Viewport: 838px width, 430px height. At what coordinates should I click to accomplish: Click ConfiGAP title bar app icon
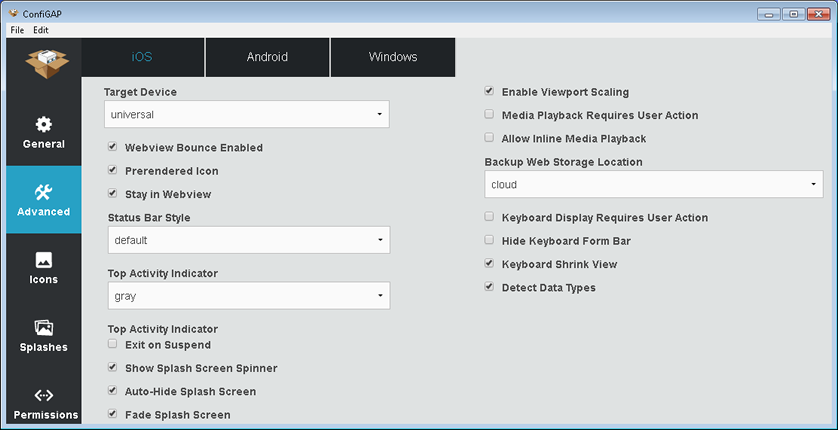tap(14, 14)
